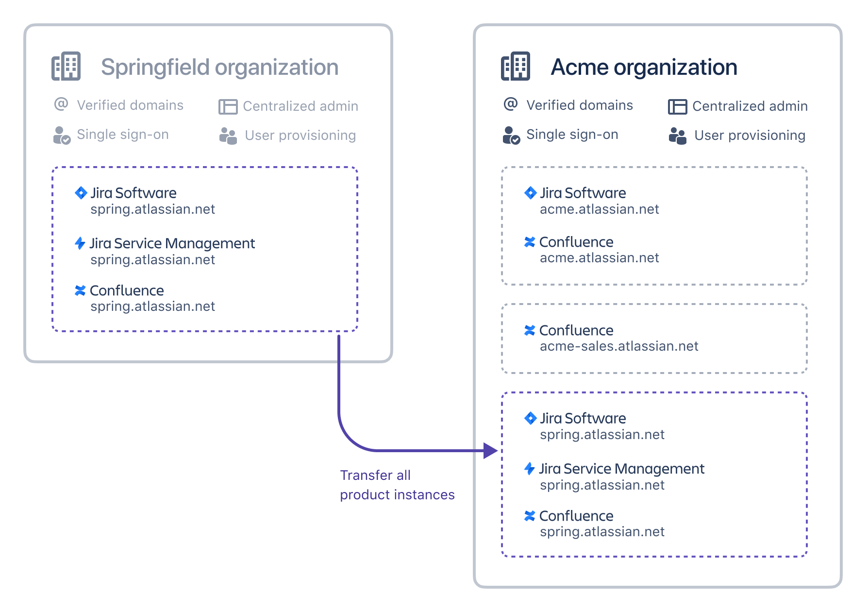
Task: Click spring.atlassian.net under Confluence in Acme organization
Action: tap(602, 532)
